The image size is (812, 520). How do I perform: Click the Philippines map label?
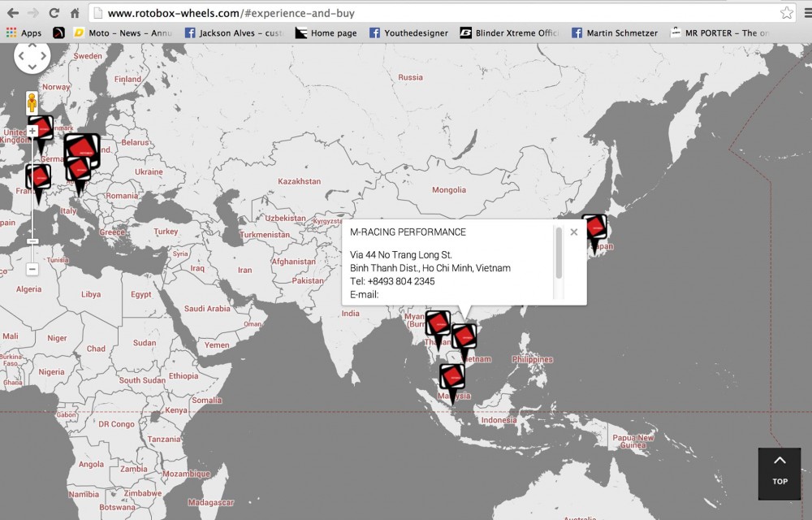point(533,359)
